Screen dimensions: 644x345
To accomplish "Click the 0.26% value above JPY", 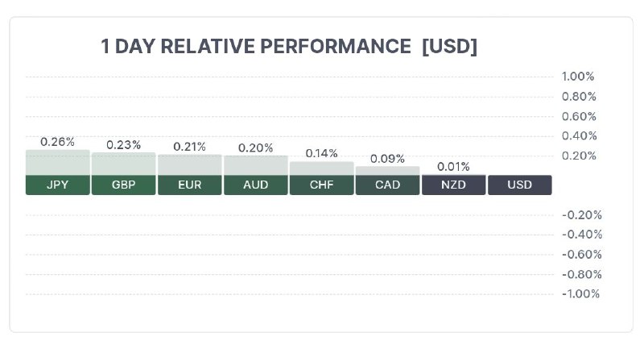I will [58, 142].
